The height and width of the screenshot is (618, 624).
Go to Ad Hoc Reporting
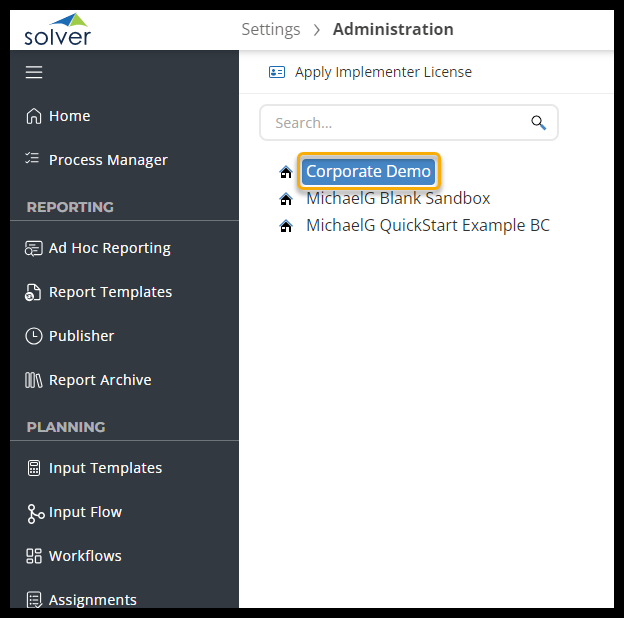click(109, 248)
